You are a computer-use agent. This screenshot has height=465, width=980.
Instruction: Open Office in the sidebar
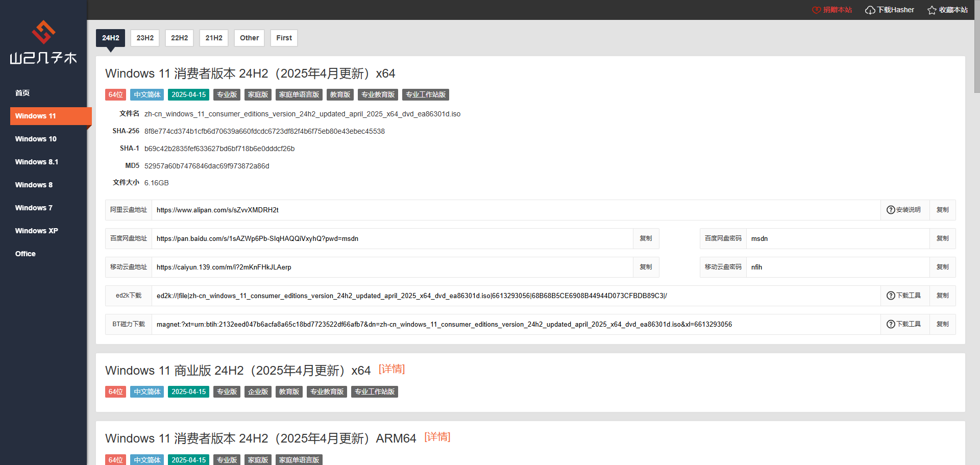48,254
